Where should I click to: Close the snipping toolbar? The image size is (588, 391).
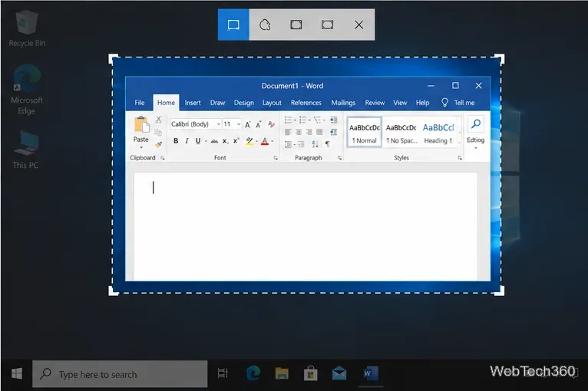click(359, 25)
